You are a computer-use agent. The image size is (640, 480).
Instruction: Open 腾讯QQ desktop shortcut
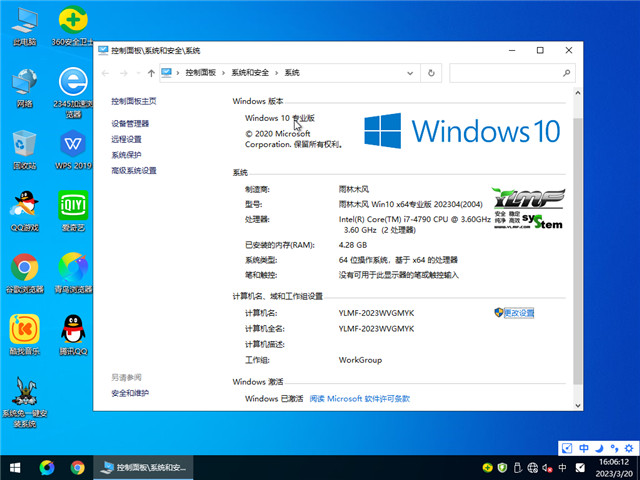(73, 335)
